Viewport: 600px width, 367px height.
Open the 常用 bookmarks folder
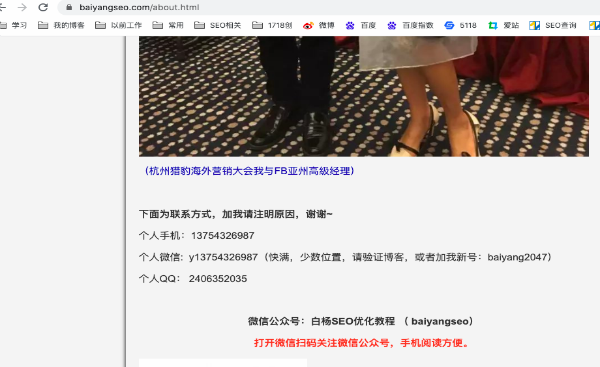tap(168, 25)
